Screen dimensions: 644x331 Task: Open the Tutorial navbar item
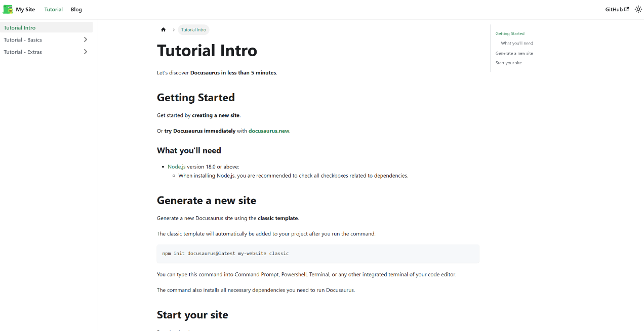(54, 10)
